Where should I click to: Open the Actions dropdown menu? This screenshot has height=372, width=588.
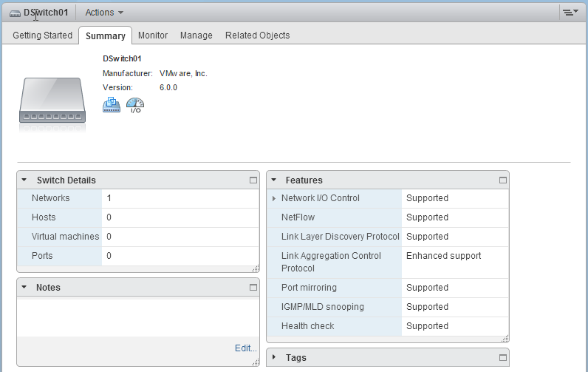pos(104,13)
